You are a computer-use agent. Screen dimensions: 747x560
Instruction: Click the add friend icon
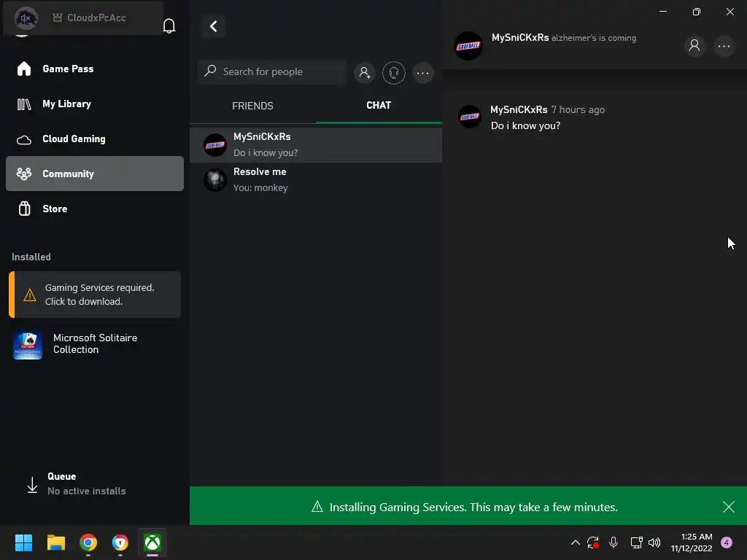[x=365, y=73]
